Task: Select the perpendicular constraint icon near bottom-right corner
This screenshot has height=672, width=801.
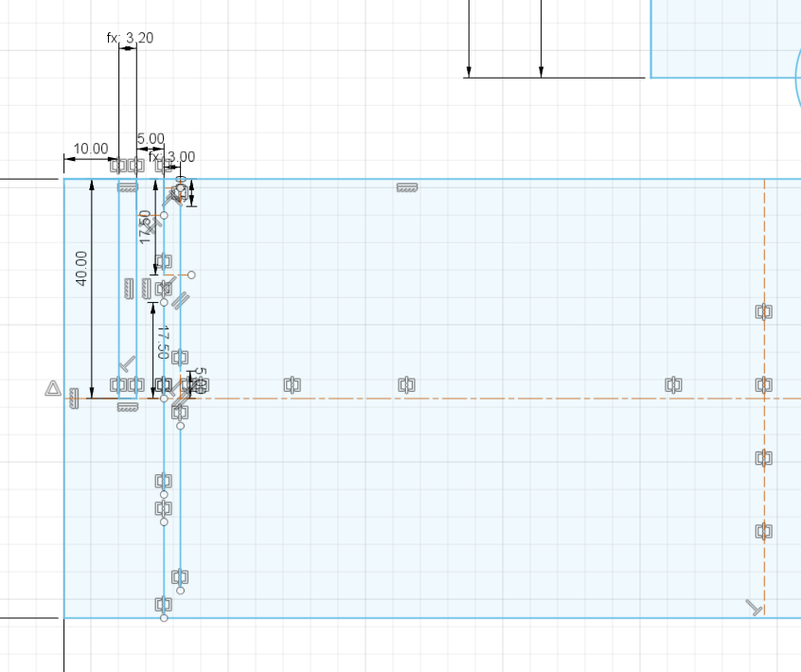Action: 755,607
